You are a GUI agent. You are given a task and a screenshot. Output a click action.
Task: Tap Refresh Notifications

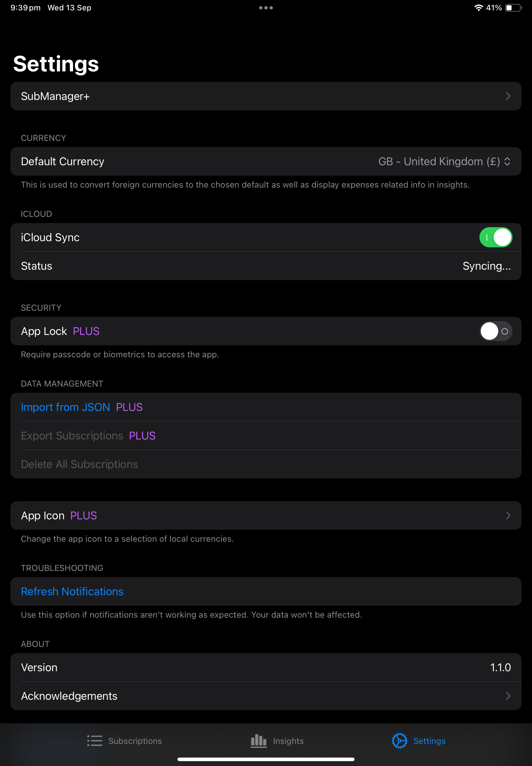coord(72,591)
